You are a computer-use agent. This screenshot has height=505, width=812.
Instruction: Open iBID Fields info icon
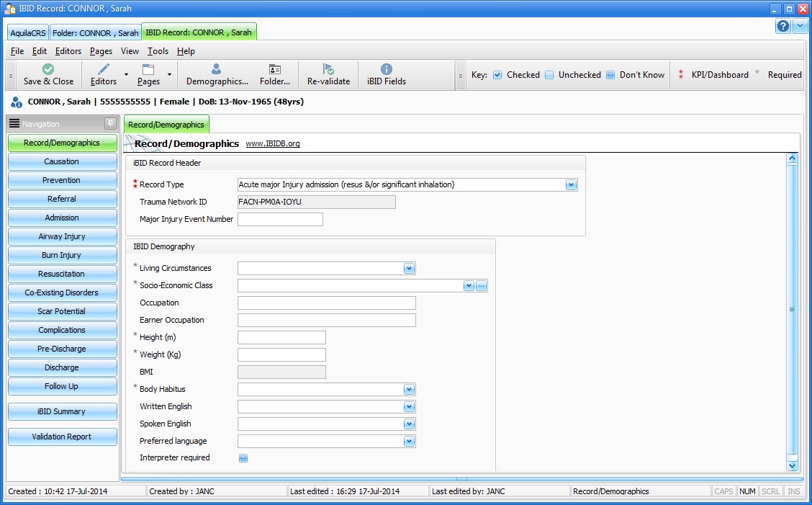coord(387,69)
